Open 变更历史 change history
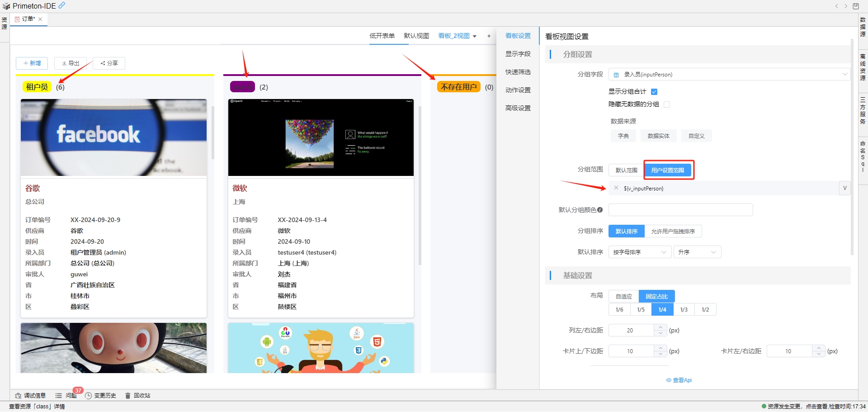 click(101, 396)
